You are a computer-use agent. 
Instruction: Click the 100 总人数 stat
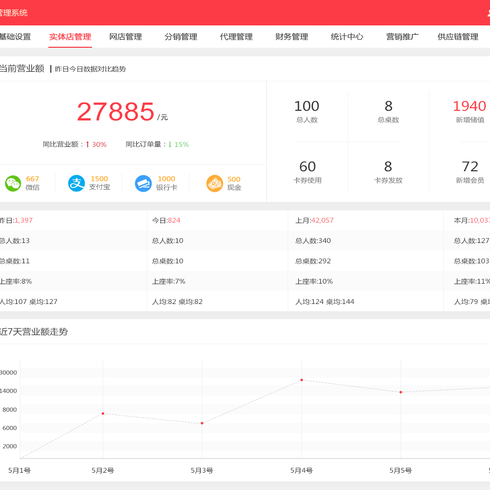tap(307, 111)
